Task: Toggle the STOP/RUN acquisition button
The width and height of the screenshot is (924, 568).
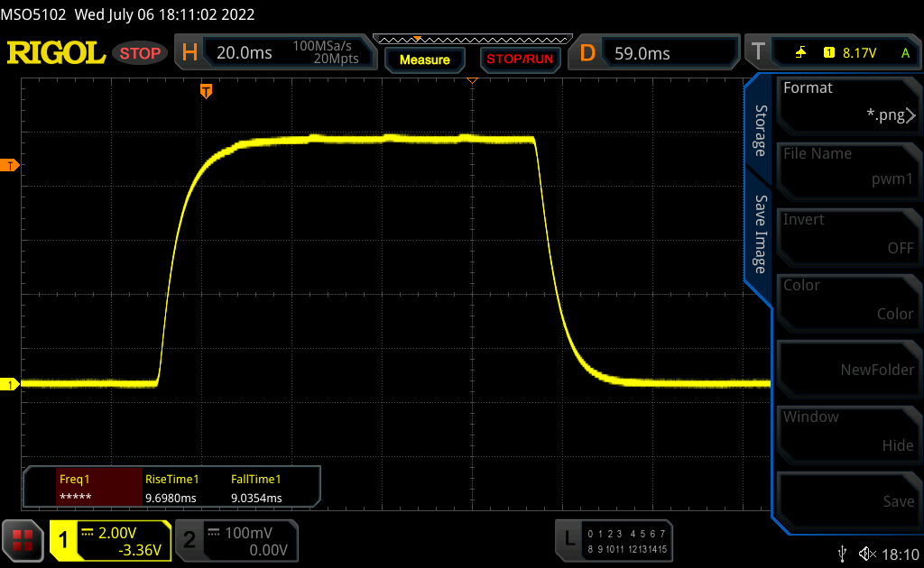Action: point(519,60)
